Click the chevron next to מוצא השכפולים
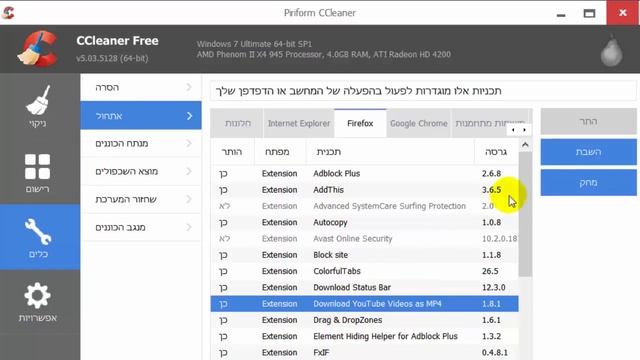The image size is (640, 360). (x=189, y=171)
